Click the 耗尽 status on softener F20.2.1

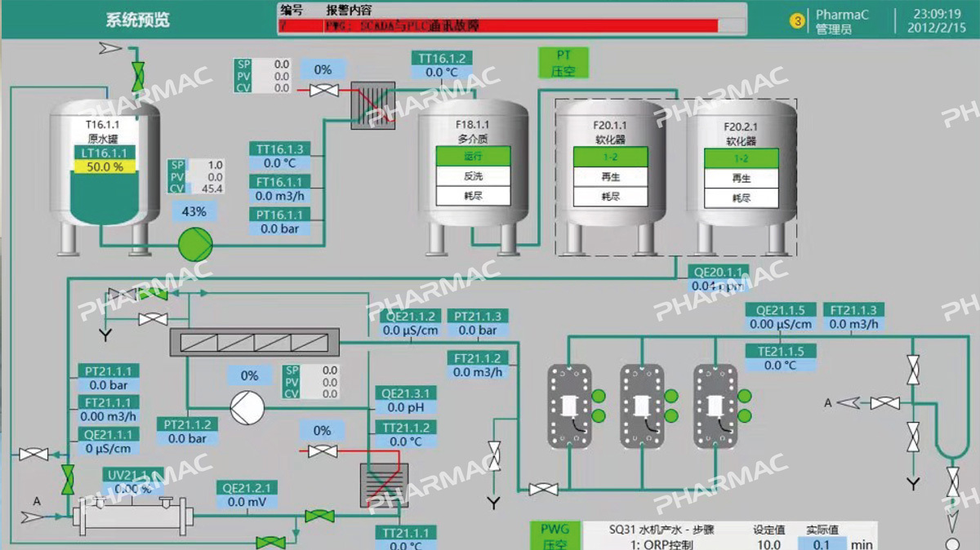click(x=741, y=198)
